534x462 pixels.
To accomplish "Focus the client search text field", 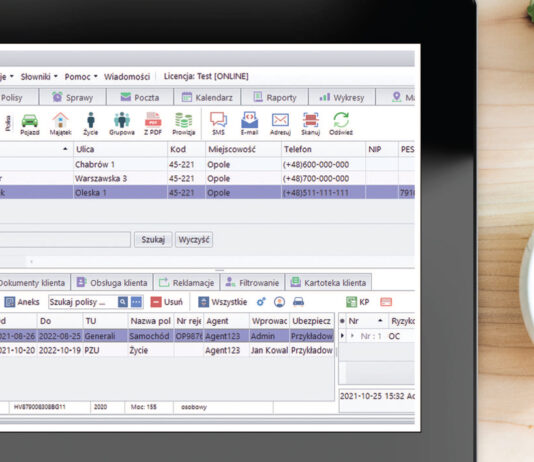I will pos(65,240).
